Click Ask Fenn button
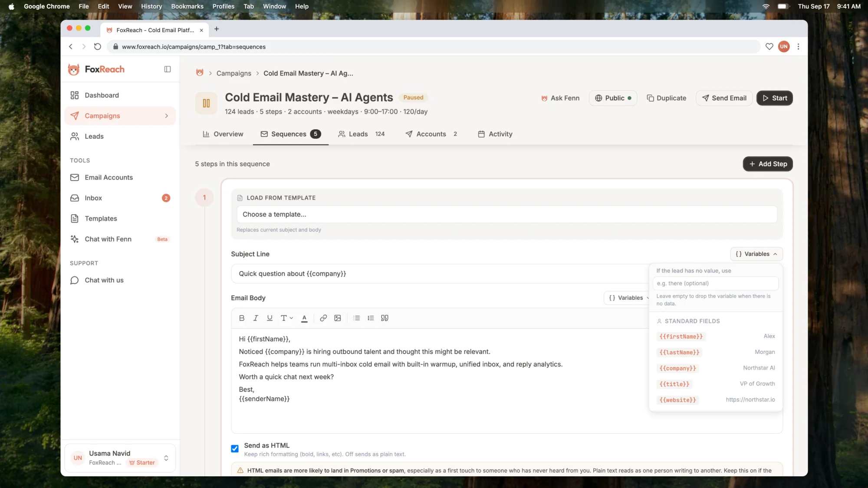 click(560, 98)
